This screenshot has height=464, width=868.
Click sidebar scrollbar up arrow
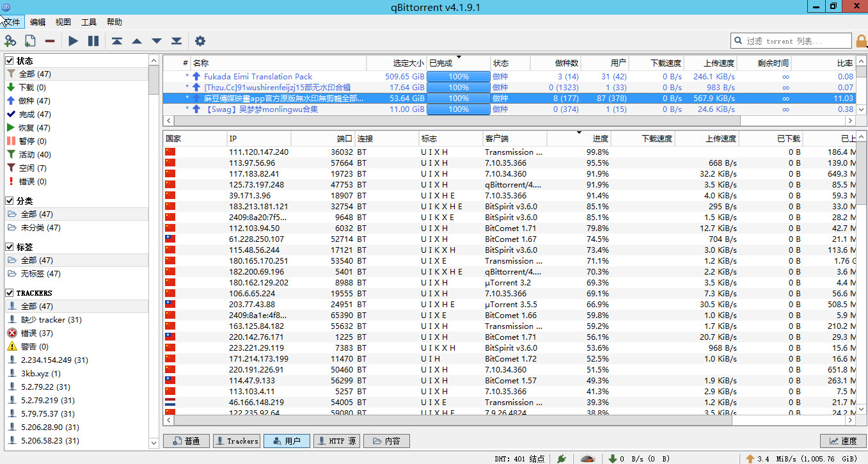154,60
